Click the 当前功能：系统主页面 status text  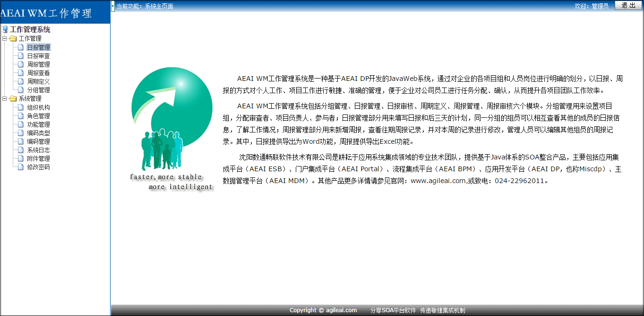145,6
